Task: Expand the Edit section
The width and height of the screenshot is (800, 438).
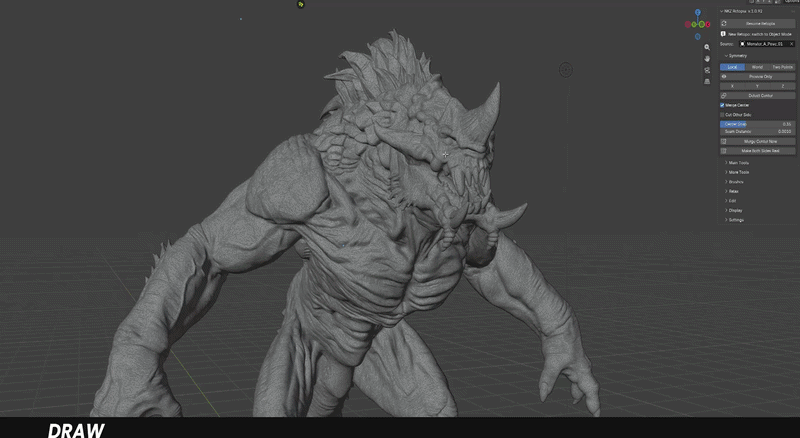Action: (x=731, y=201)
